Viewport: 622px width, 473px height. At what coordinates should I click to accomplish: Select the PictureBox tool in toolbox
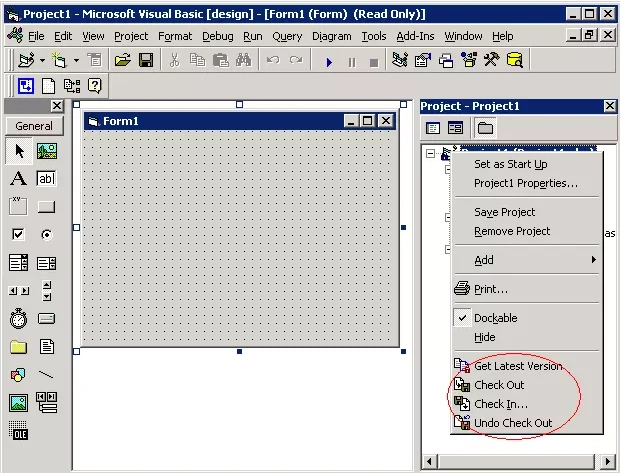47,151
